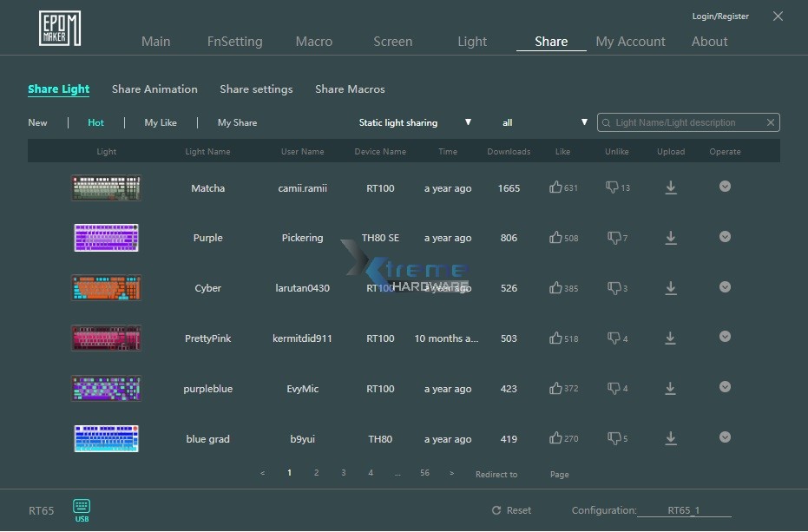Click the Matcha keyboard preview thumbnail

(106, 187)
